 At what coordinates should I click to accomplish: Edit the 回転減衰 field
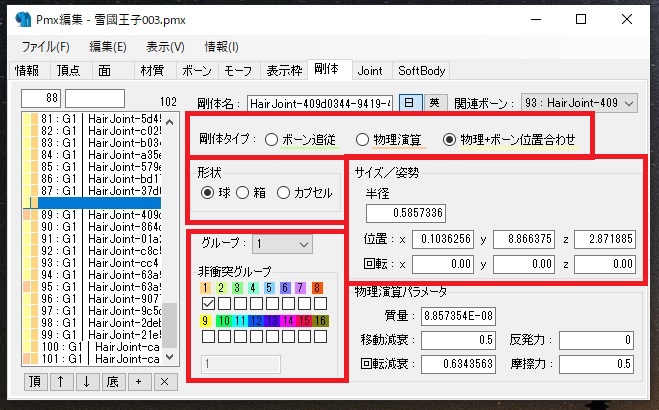458,364
